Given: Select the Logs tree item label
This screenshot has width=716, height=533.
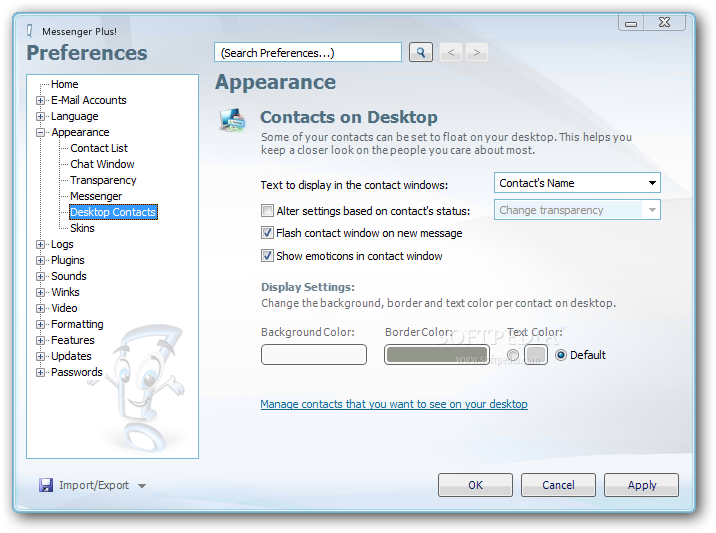Looking at the screenshot, I should point(62,244).
